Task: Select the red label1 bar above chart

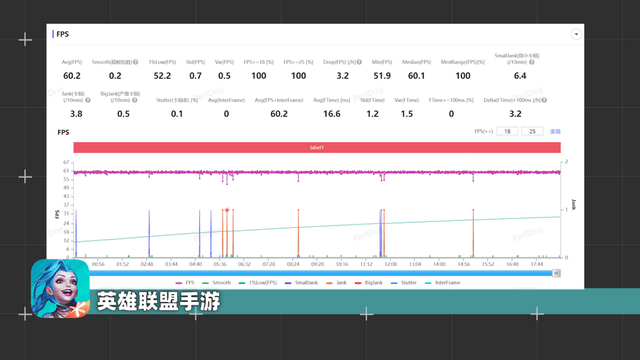Action: tap(317, 147)
